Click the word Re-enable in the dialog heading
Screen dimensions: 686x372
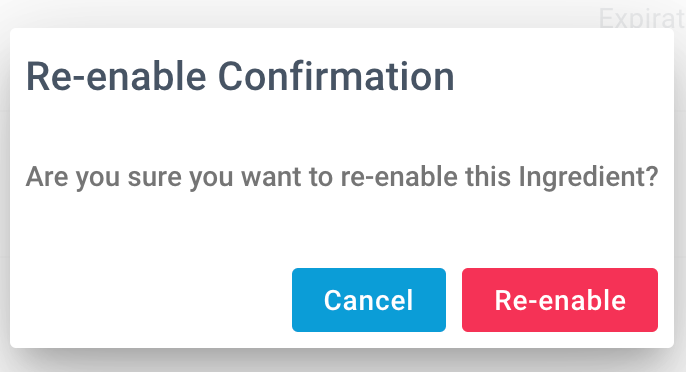click(x=116, y=77)
